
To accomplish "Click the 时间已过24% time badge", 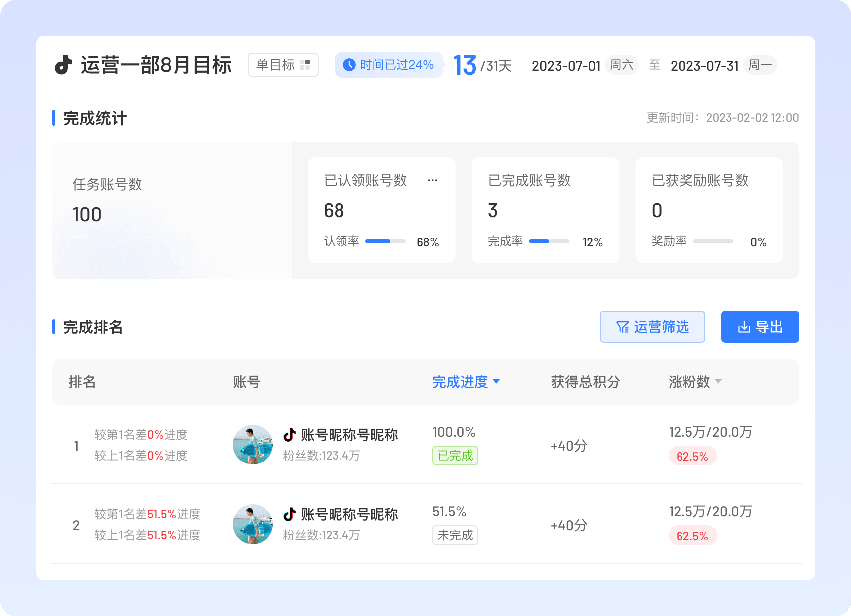I will coord(389,65).
